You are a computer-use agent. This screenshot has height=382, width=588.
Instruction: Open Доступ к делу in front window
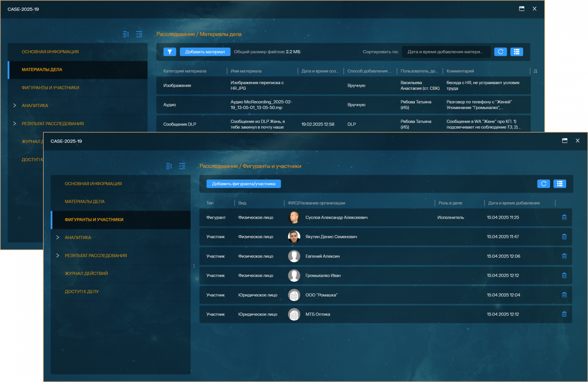pos(121,291)
